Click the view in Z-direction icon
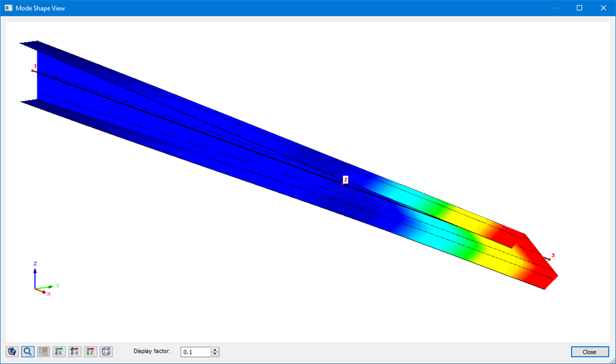This screenshot has width=616, height=364. click(90, 351)
